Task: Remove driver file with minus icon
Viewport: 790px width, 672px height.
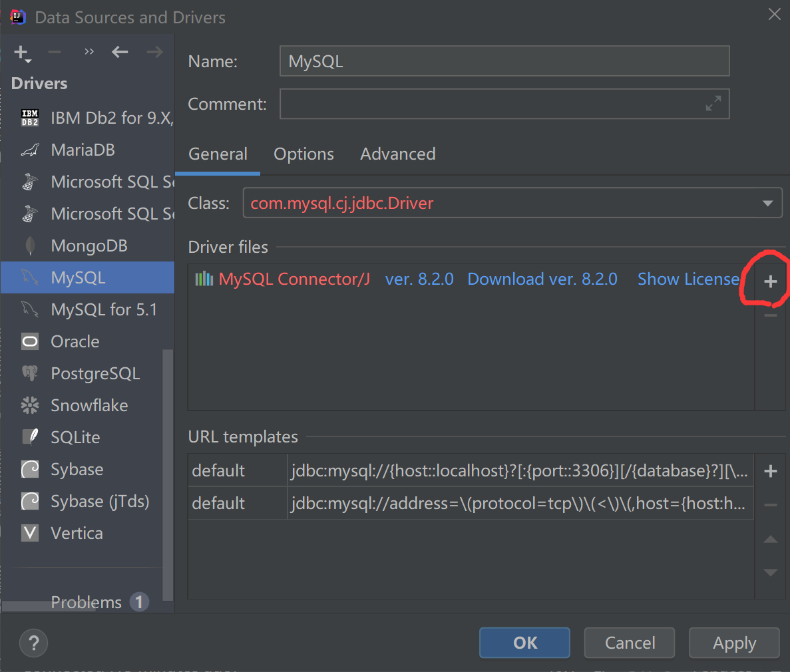Action: click(770, 316)
